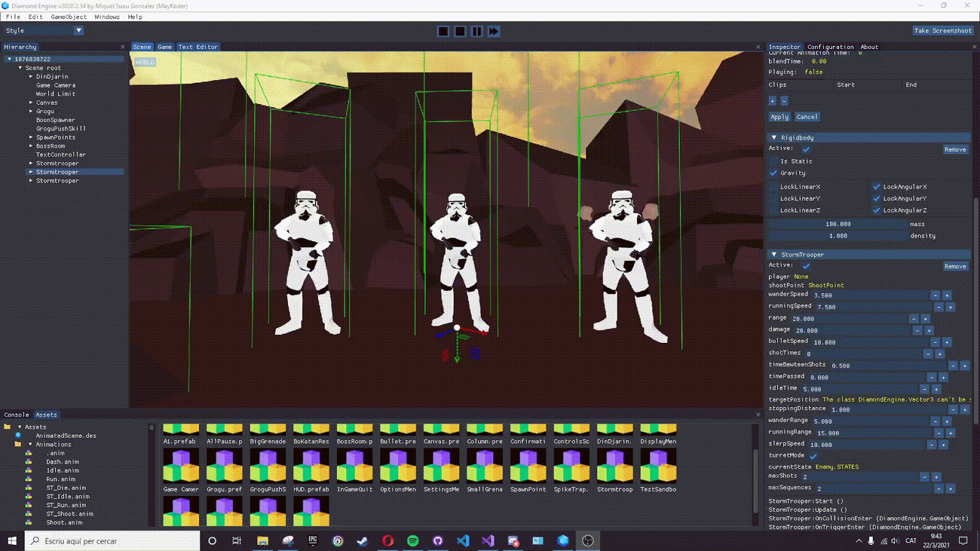Click the second square stop control button
Image resolution: width=980 pixels, height=551 pixels.
coord(460,31)
